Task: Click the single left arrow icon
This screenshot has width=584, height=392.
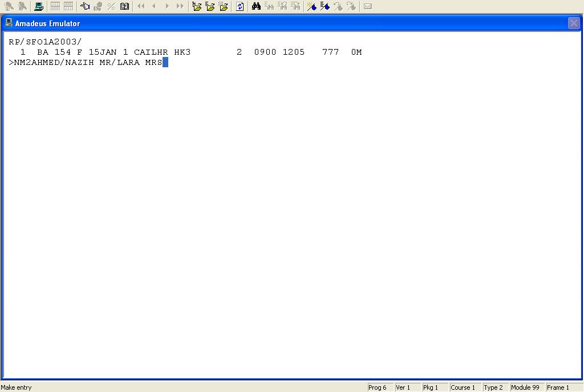Action: [x=154, y=6]
